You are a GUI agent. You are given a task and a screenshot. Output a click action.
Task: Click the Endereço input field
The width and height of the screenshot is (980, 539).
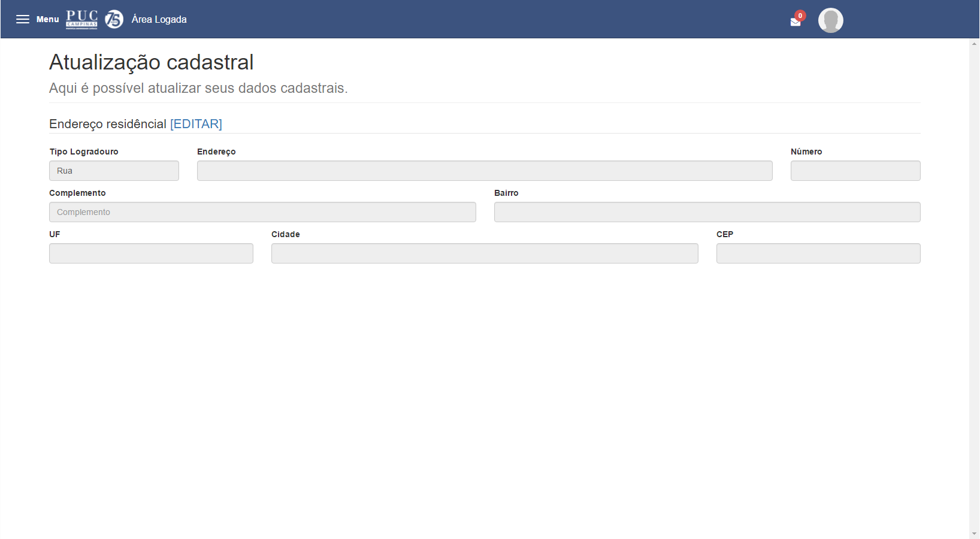tap(485, 171)
